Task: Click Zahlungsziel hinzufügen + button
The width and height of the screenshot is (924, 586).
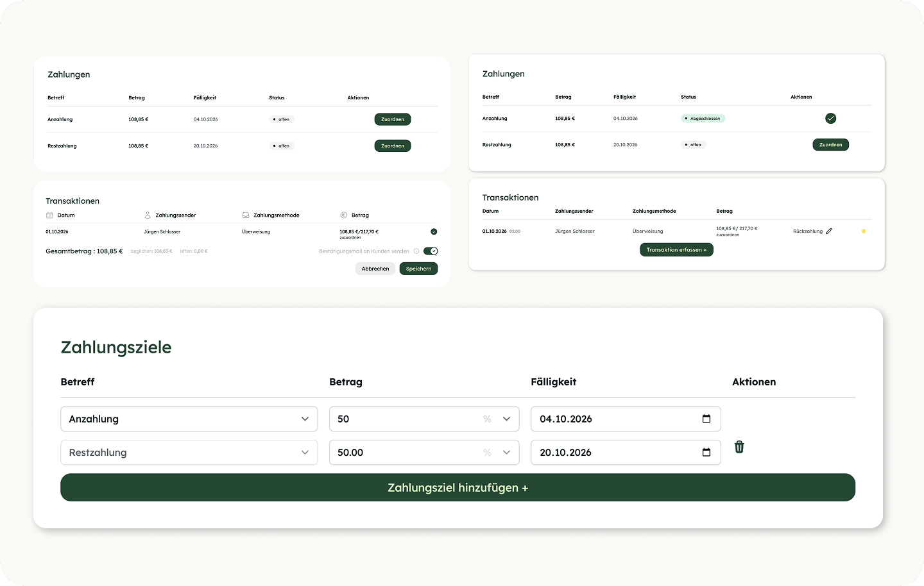Action: pos(458,488)
